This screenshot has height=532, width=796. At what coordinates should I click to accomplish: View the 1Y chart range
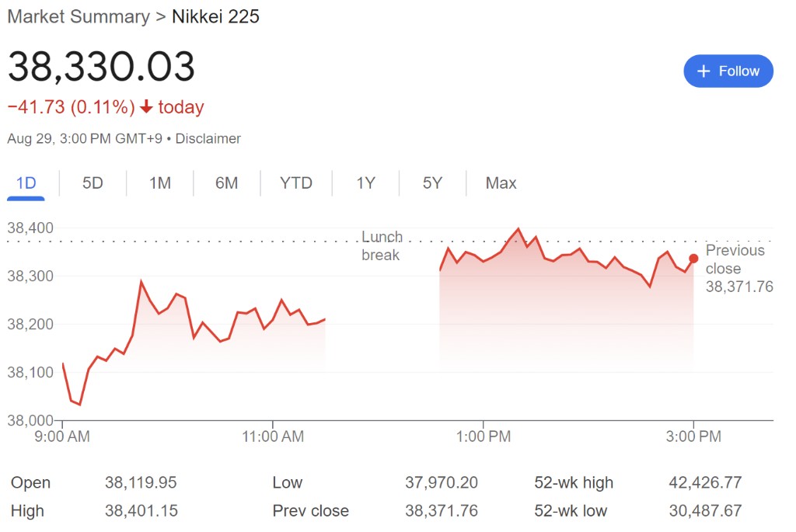(x=365, y=183)
